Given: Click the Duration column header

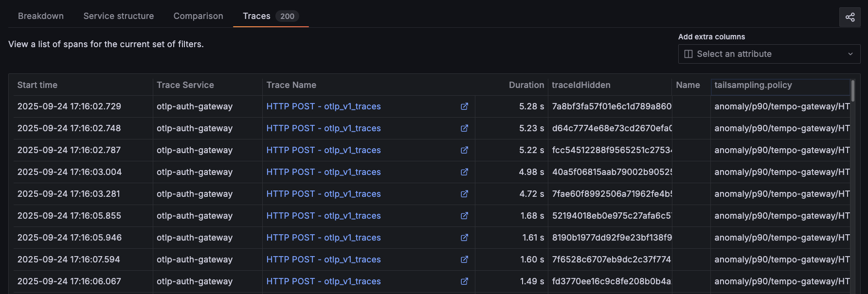Looking at the screenshot, I should (526, 85).
